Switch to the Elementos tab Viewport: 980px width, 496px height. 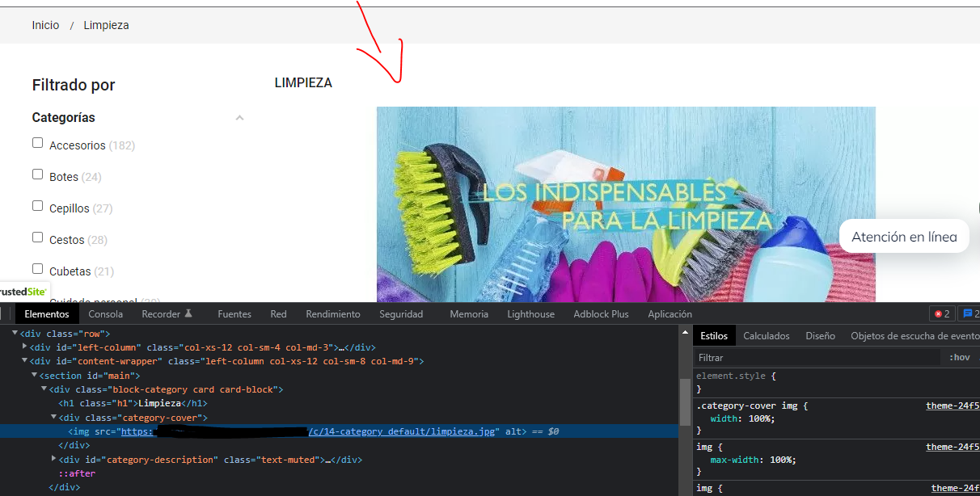(x=47, y=314)
